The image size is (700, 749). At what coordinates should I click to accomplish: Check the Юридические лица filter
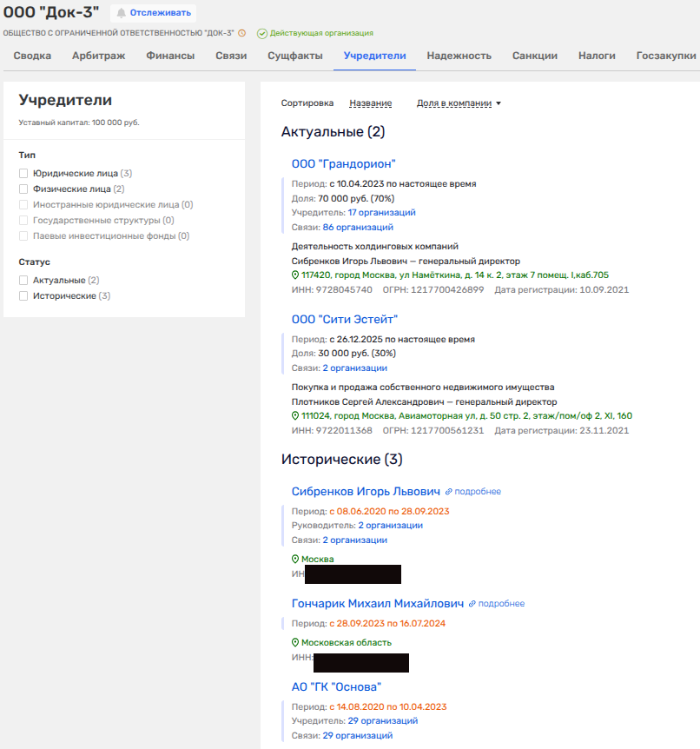point(24,174)
